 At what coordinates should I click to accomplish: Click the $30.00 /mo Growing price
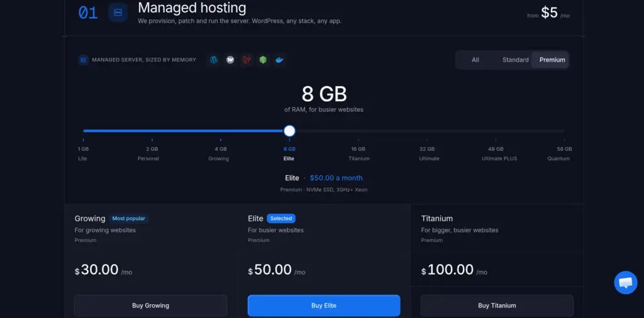pyautogui.click(x=104, y=270)
